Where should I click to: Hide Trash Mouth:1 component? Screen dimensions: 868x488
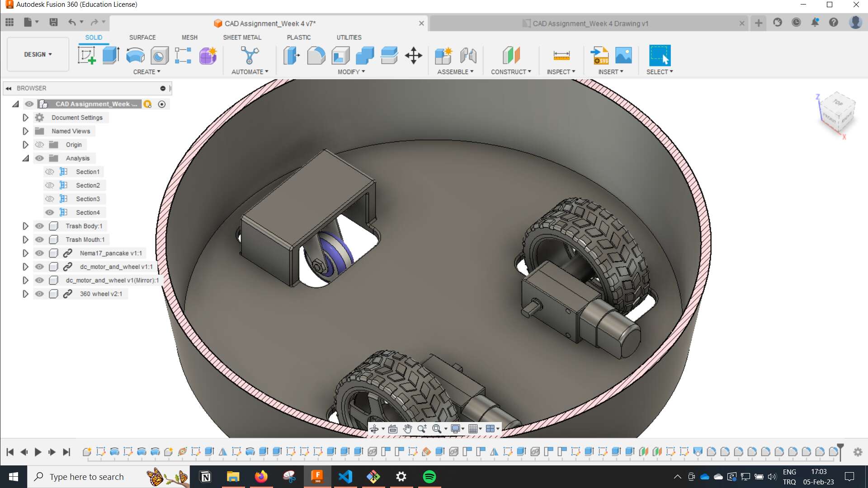coord(39,239)
